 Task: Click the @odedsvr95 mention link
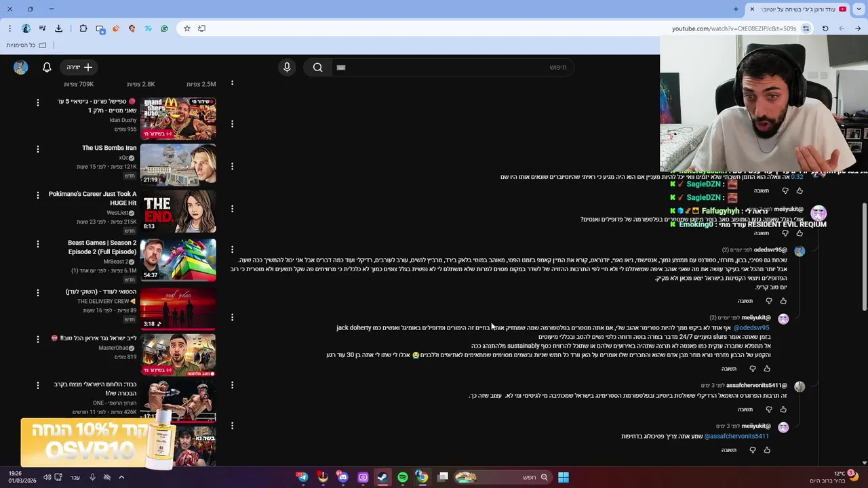[751, 328]
